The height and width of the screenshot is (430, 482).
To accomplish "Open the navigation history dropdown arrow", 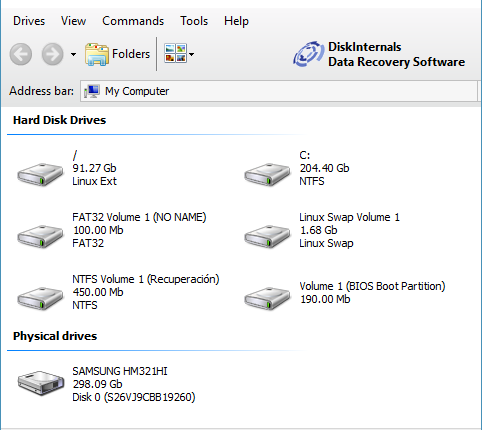I will click(x=73, y=54).
